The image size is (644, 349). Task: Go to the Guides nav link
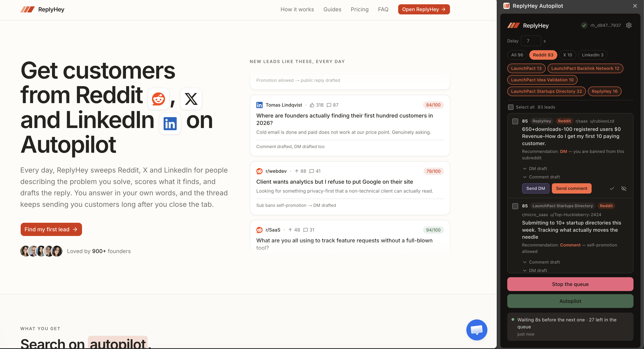tap(332, 10)
